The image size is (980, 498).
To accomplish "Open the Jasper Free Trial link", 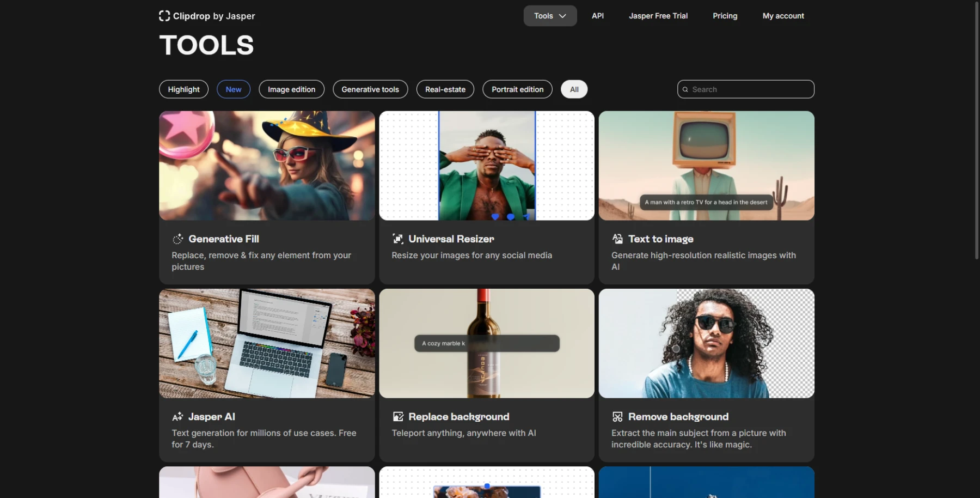I will click(x=658, y=16).
